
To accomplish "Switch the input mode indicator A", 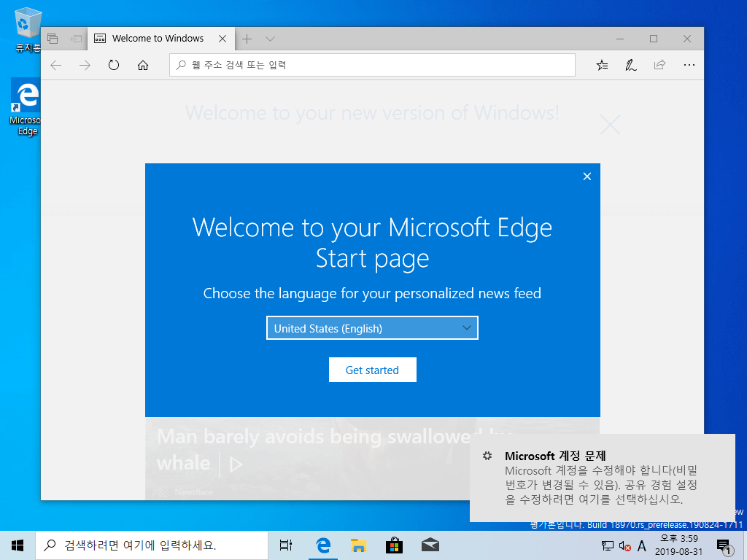I will coord(642,545).
